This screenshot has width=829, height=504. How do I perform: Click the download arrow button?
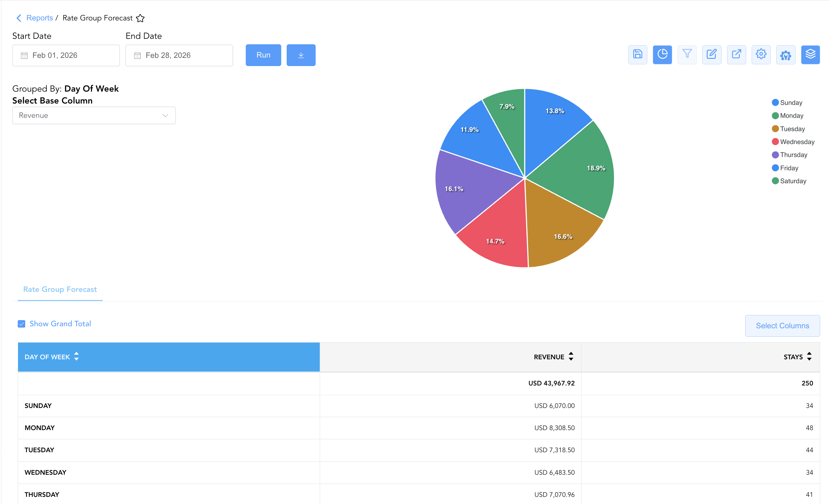pyautogui.click(x=301, y=55)
